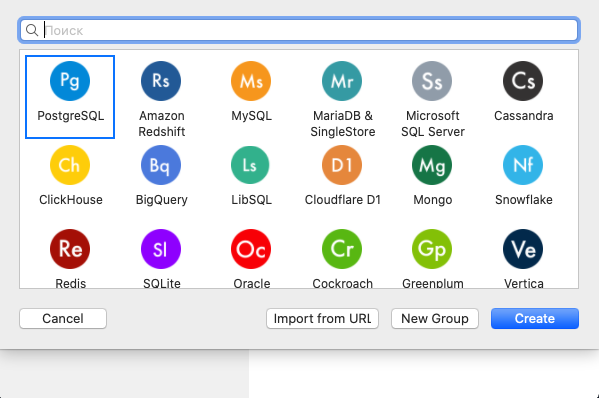The width and height of the screenshot is (599, 398).
Task: Choose the Amazon Redshift Rs icon
Action: (161, 81)
